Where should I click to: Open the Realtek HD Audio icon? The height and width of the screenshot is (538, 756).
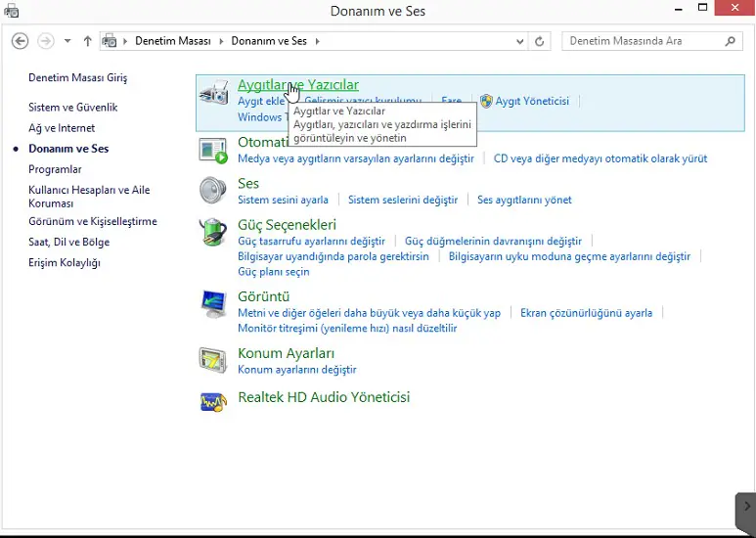pyautogui.click(x=213, y=401)
